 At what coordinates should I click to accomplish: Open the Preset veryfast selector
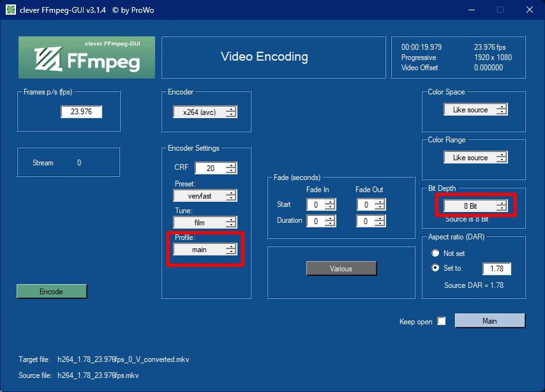click(x=205, y=195)
